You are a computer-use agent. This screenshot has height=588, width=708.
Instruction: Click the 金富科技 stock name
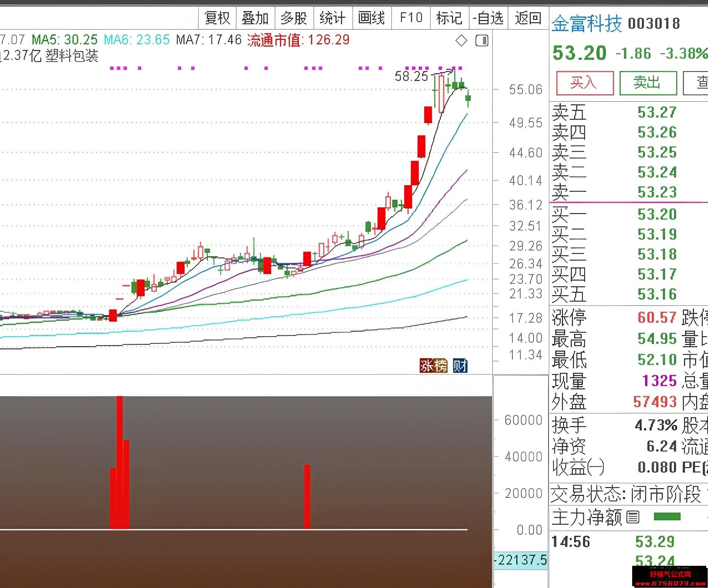(x=587, y=24)
